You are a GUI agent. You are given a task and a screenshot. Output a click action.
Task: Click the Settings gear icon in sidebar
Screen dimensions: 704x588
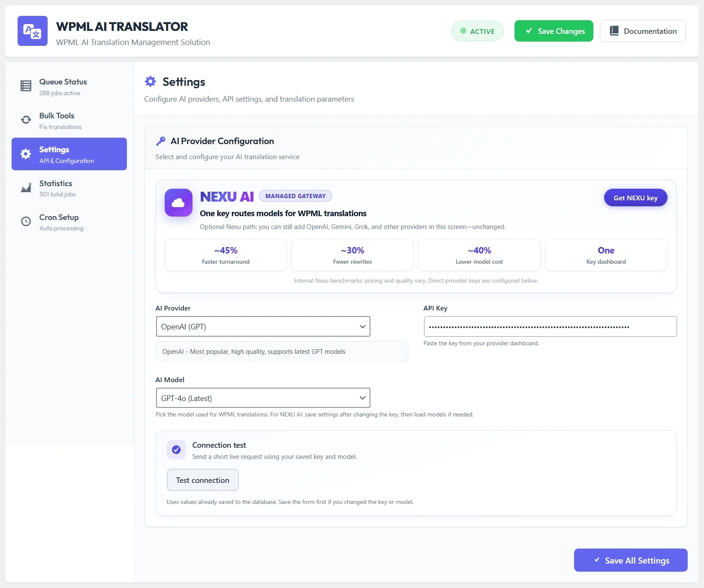click(x=26, y=154)
